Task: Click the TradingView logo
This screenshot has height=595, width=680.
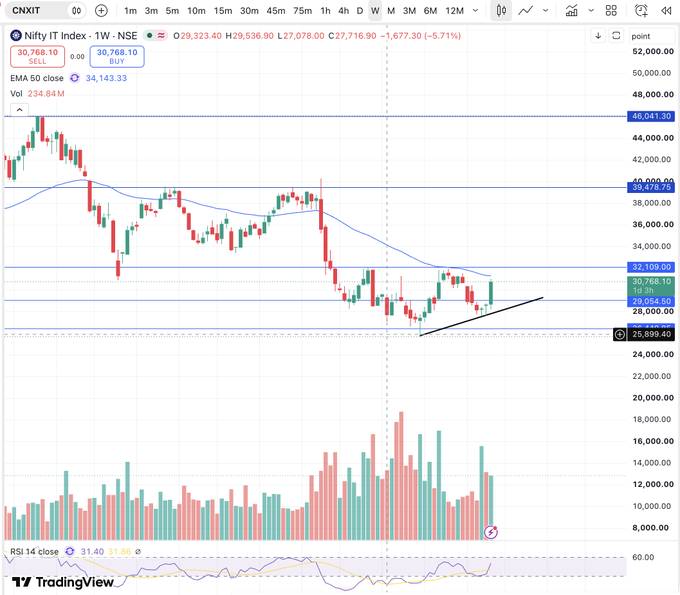Action: point(63,582)
